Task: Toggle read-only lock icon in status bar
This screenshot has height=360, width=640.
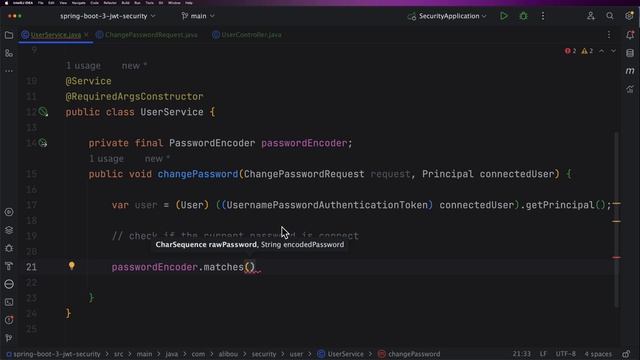Action: pyautogui.click(x=626, y=353)
